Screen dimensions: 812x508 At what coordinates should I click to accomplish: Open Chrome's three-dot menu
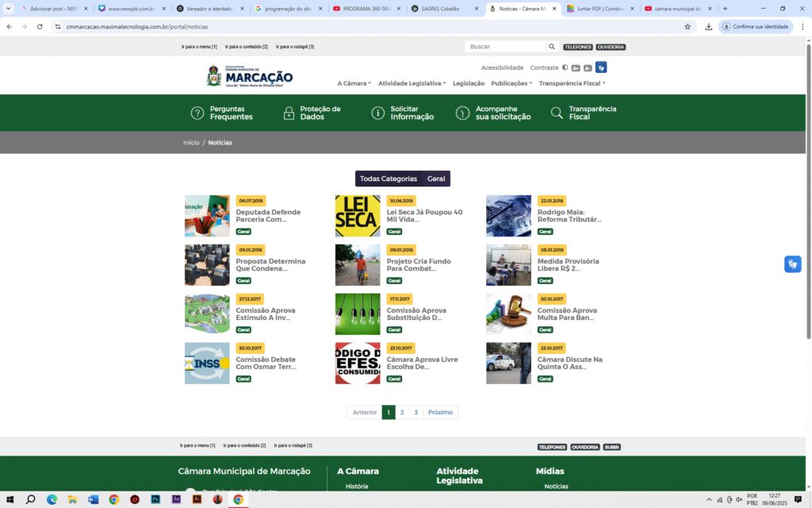pyautogui.click(x=802, y=26)
